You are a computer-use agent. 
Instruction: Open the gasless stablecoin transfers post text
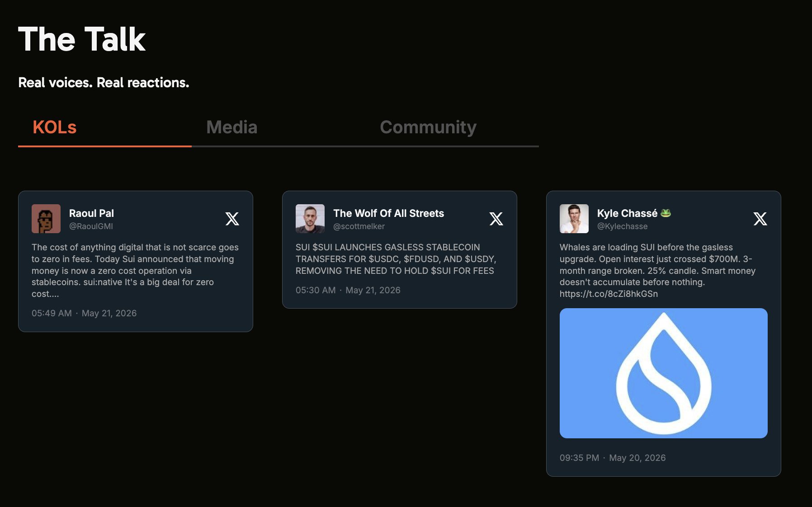coord(396,259)
